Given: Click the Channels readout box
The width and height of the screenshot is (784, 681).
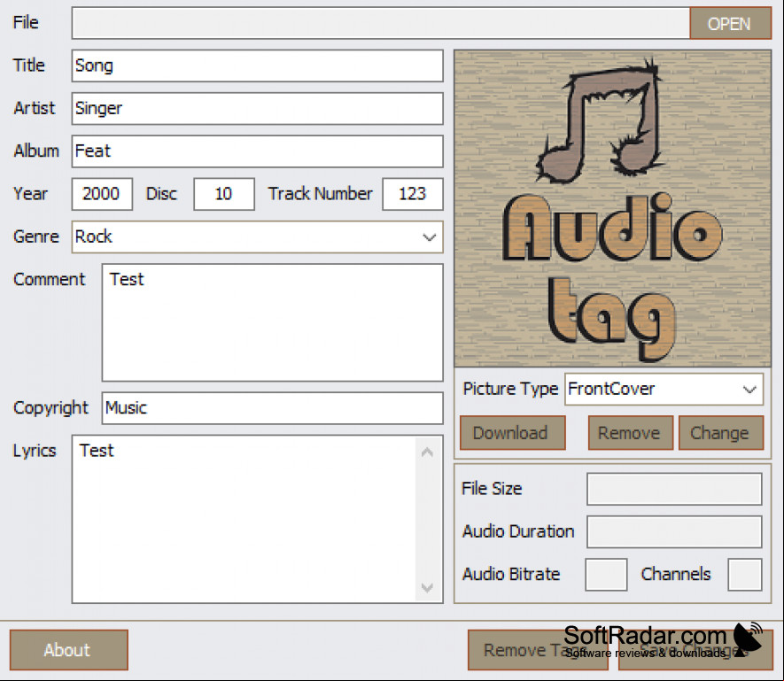Looking at the screenshot, I should (745, 575).
